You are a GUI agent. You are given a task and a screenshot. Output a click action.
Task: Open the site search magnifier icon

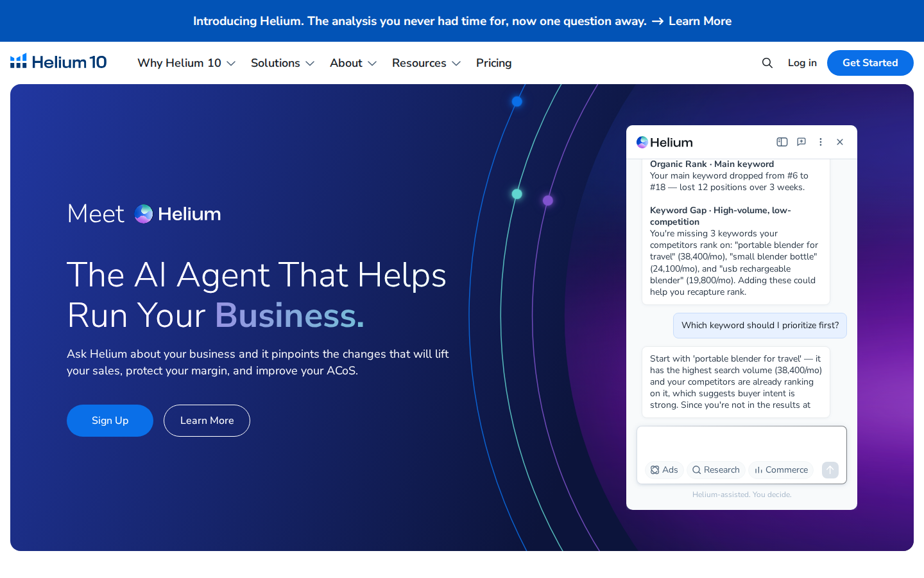(x=767, y=63)
